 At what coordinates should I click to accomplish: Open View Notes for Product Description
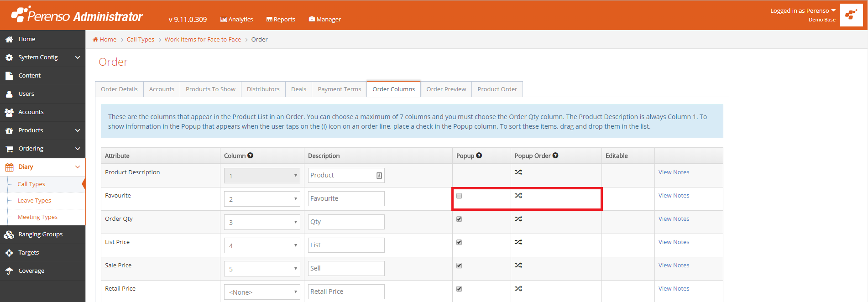(674, 172)
